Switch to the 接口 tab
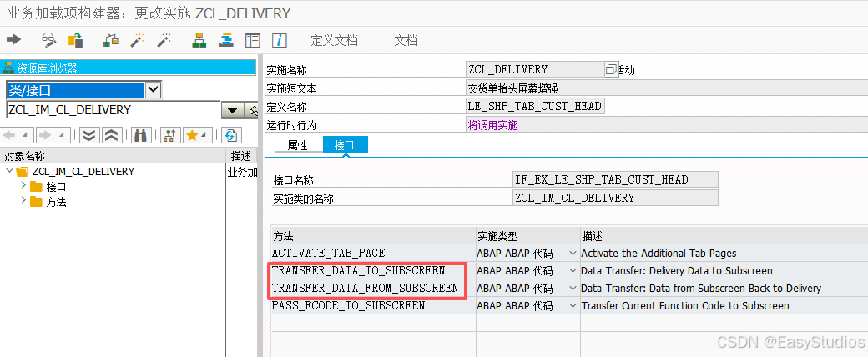The height and width of the screenshot is (357, 868). [345, 145]
